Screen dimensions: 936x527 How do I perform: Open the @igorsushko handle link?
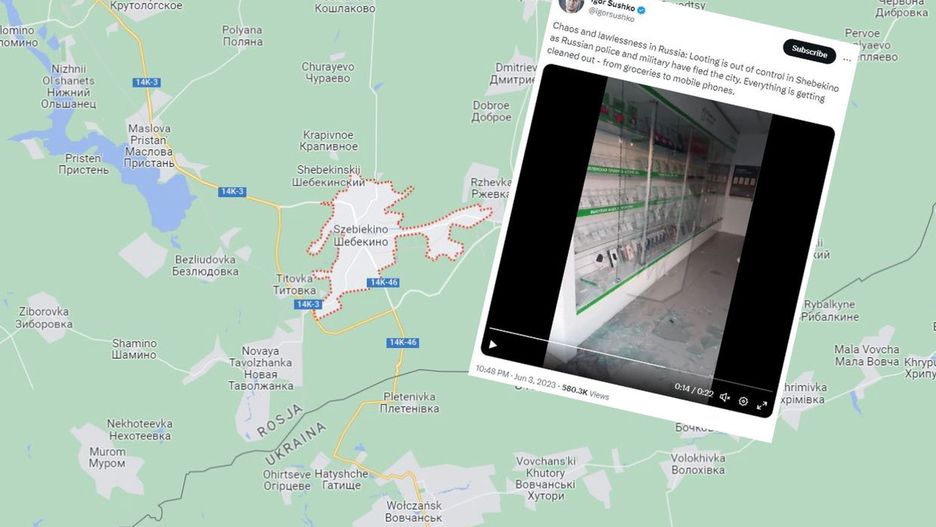(x=611, y=16)
